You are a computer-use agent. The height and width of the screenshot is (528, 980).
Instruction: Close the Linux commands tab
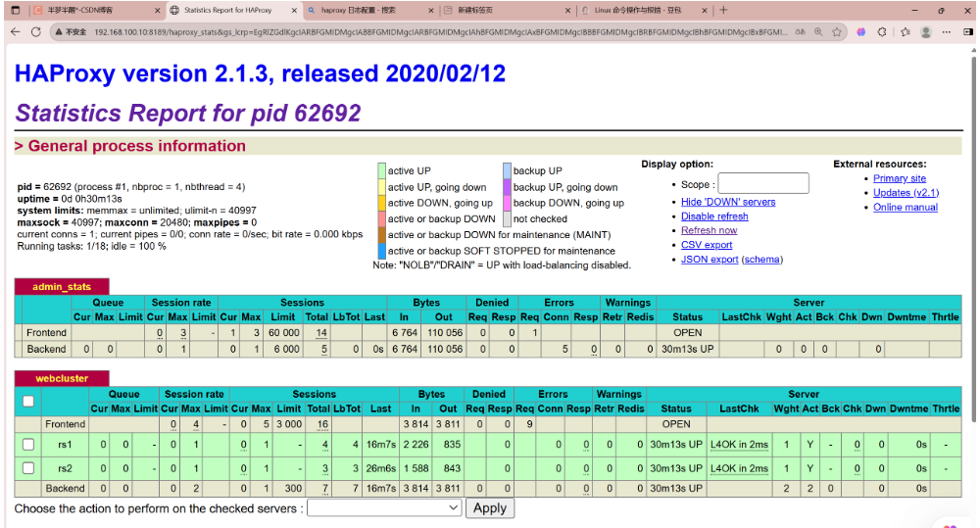click(705, 11)
